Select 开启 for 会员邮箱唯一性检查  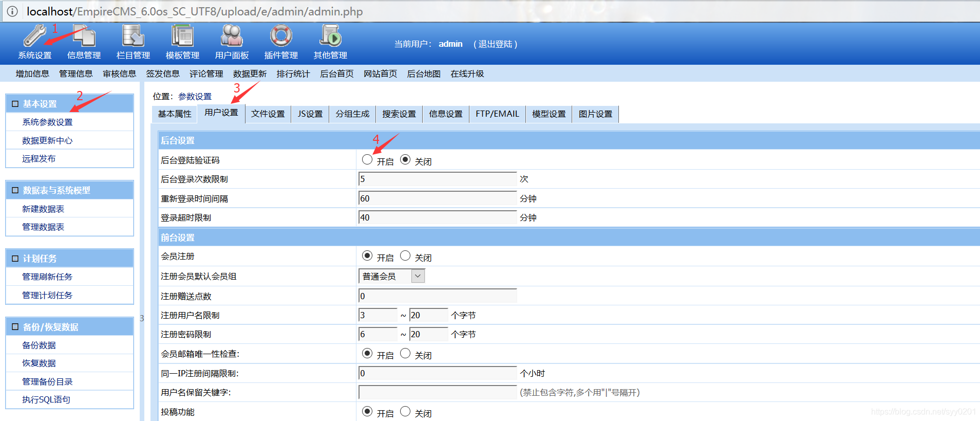367,354
